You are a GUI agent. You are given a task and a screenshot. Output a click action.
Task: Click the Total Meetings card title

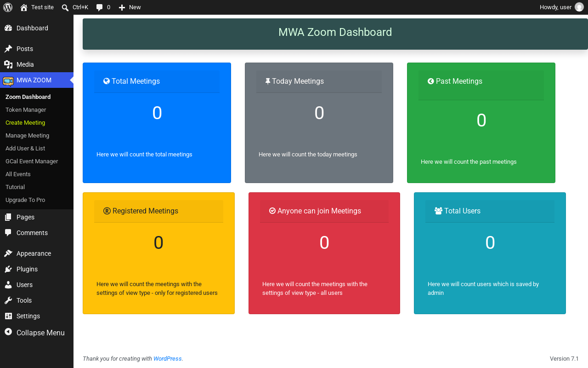click(x=136, y=81)
